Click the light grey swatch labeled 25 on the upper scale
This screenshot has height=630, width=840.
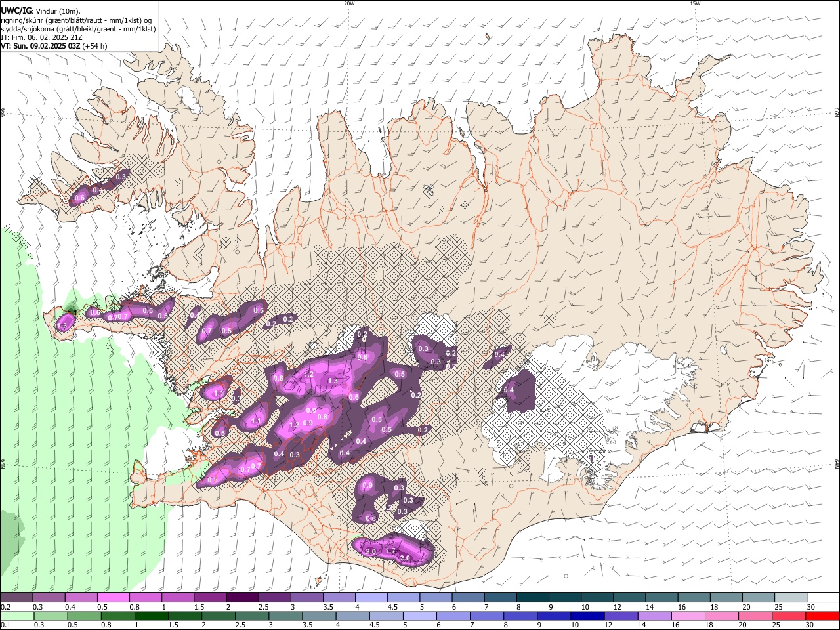coord(790,598)
